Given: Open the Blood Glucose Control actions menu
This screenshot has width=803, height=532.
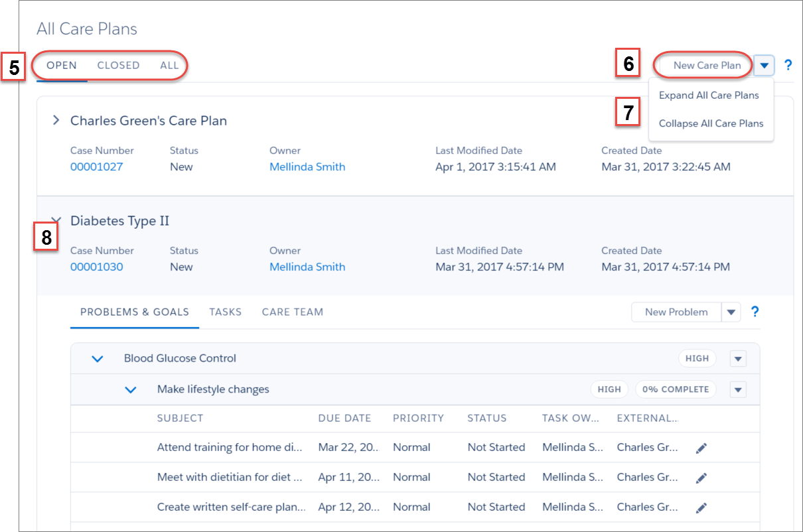Looking at the screenshot, I should [737, 358].
